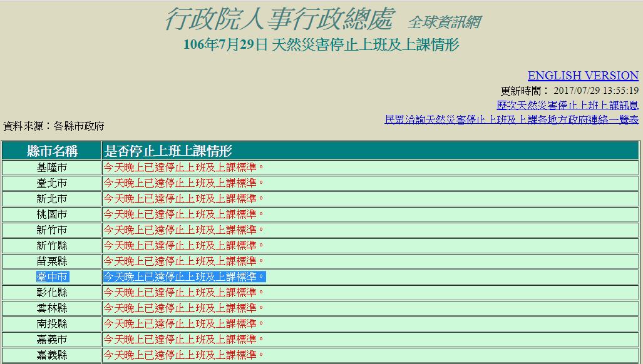Click the status text in 新竹市 row
This screenshot has height=364, width=643.
point(183,230)
